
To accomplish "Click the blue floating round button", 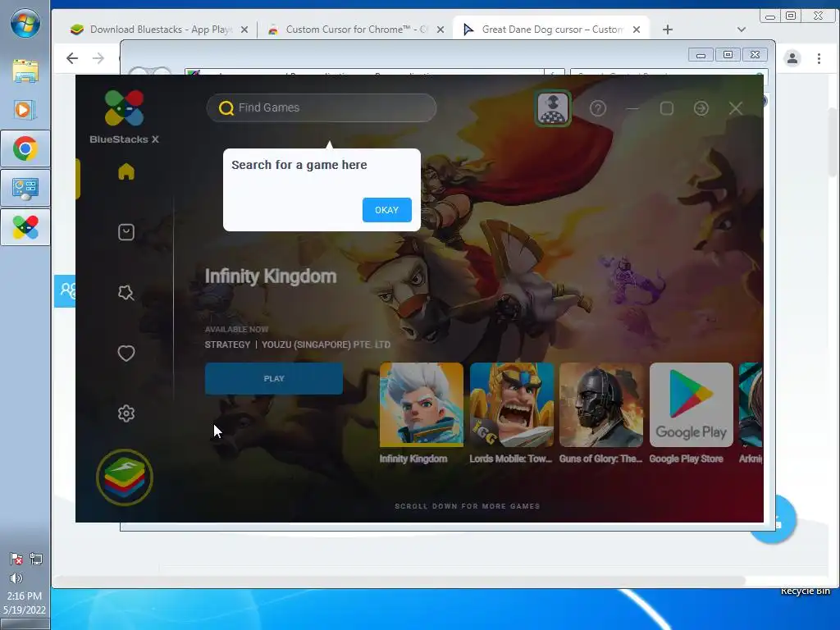I will pyautogui.click(x=785, y=519).
